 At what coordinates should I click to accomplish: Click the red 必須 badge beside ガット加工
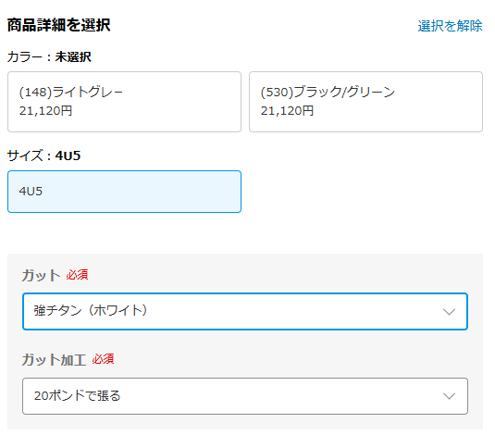pyautogui.click(x=103, y=359)
